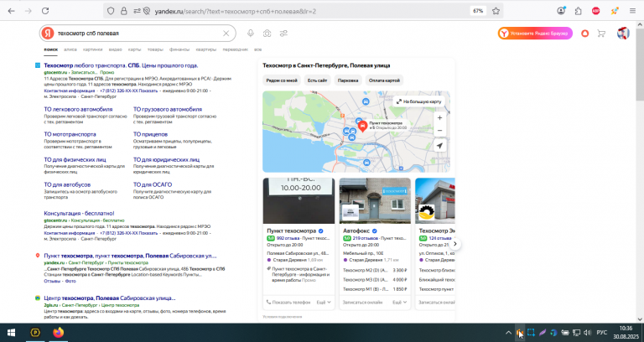The image size is (644, 342).
Task: Toggle the 'Парковка' filter
Action: tap(348, 80)
